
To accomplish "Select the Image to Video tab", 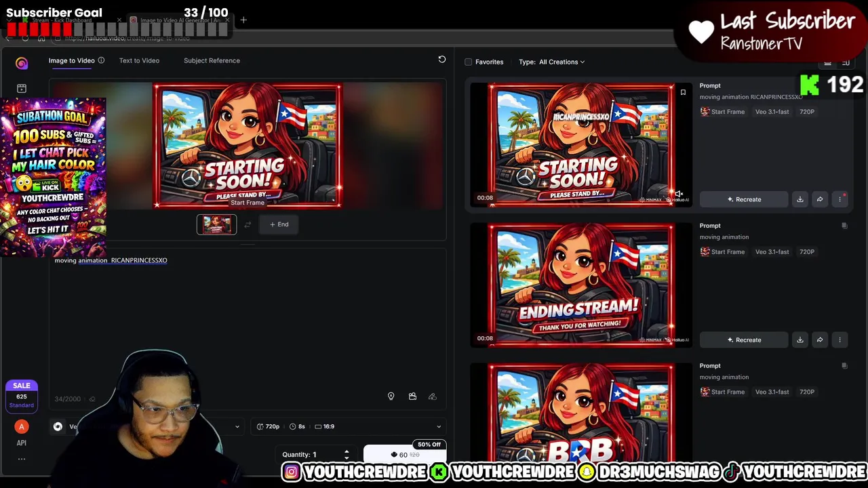I will tap(71, 60).
